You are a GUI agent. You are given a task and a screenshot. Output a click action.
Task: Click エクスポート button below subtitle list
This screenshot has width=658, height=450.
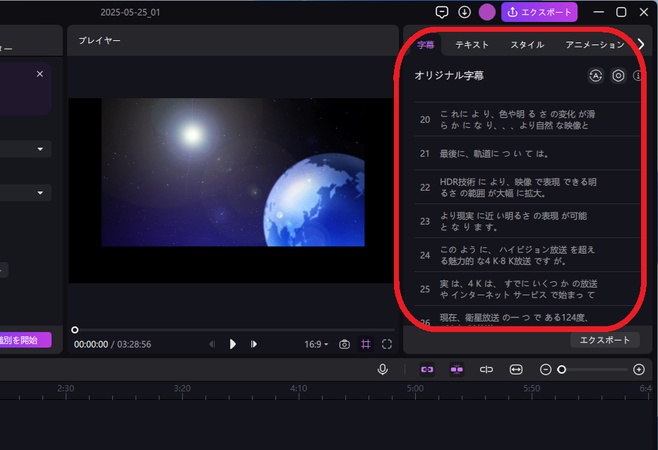[605, 340]
